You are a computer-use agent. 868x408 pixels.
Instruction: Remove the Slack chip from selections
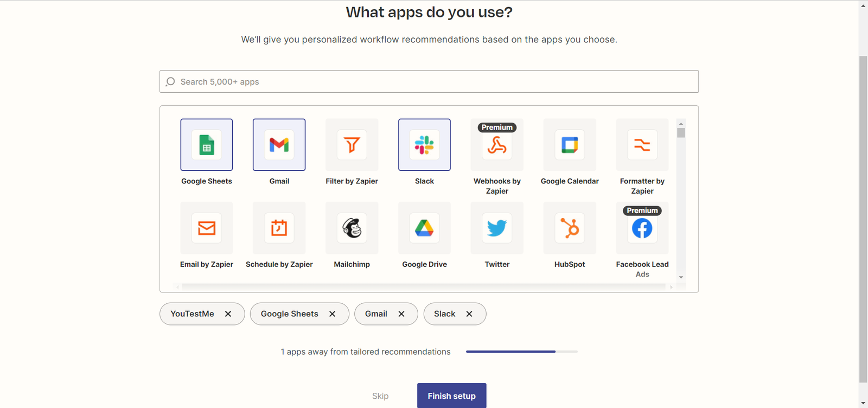(x=469, y=314)
